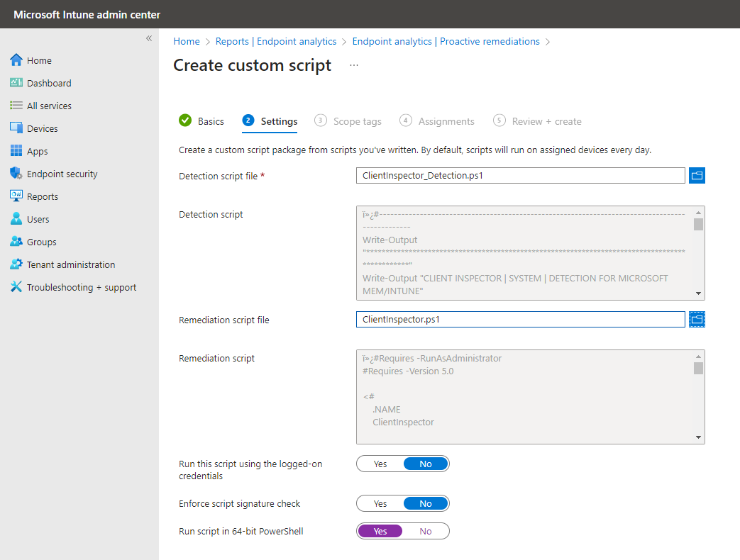Open Endpoint security menu entry
Screen dimensions: 740x560
click(62, 174)
